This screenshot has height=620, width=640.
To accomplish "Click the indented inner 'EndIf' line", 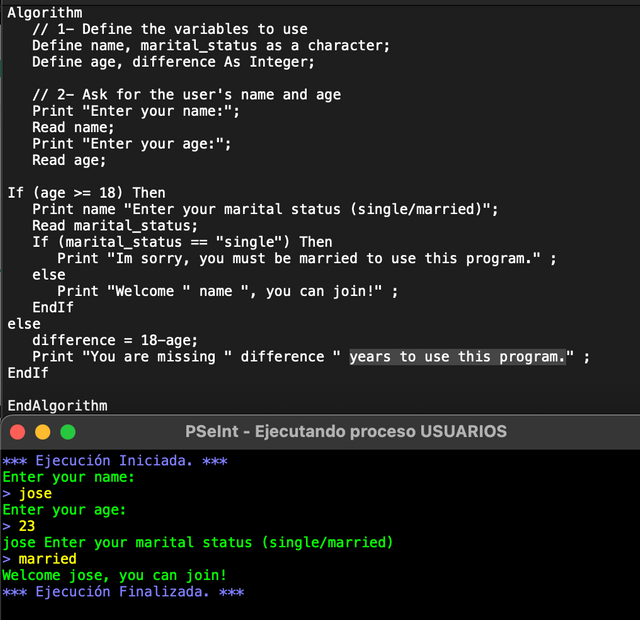I will [53, 307].
